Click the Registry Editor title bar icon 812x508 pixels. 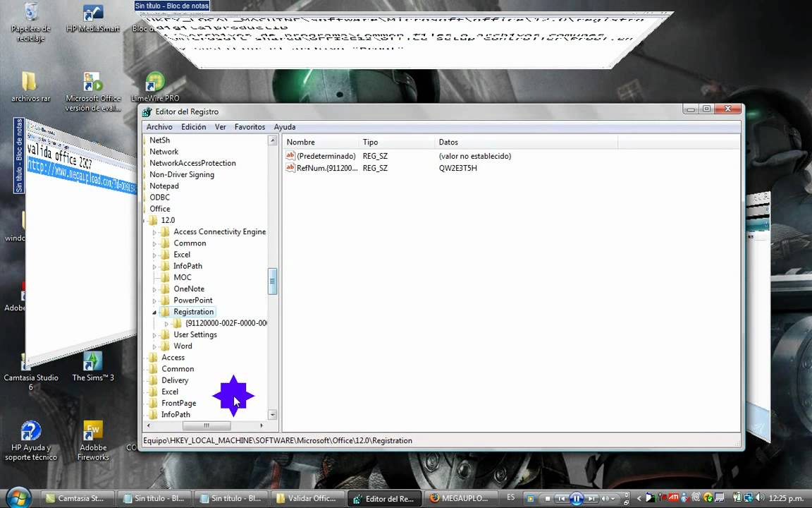tap(147, 111)
